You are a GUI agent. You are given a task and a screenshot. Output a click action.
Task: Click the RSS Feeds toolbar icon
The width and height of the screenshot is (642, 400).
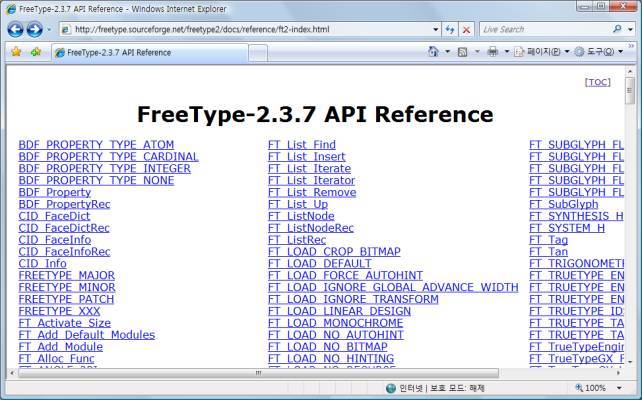[462, 52]
